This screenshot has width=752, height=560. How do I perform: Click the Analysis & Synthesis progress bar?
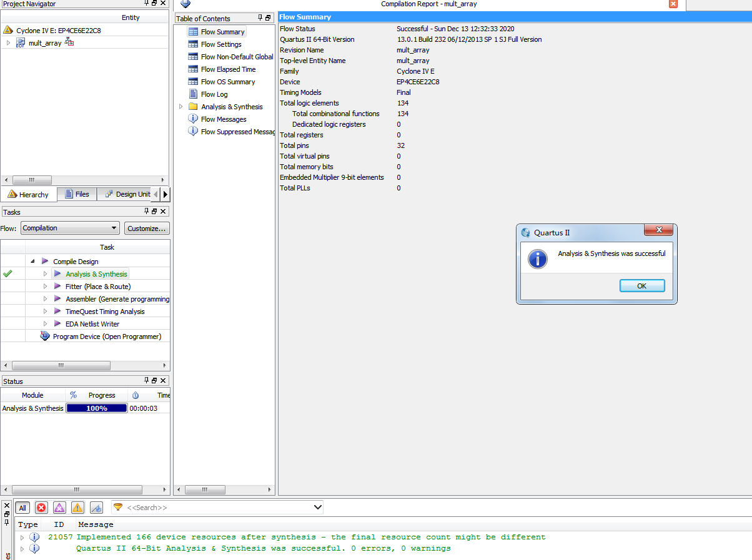click(97, 408)
